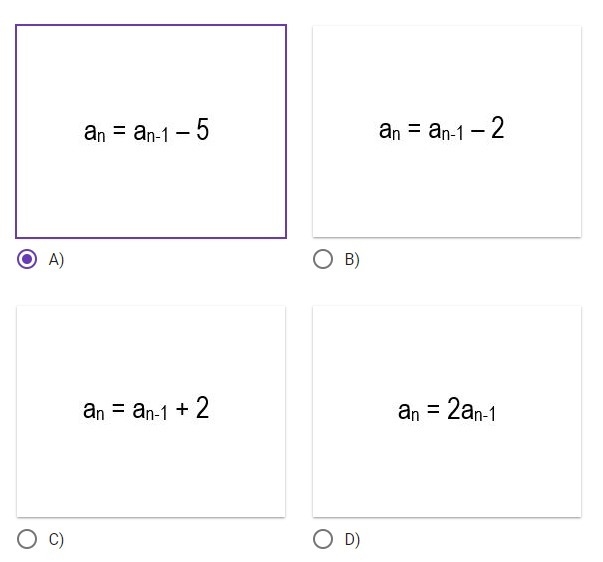Image resolution: width=603 pixels, height=562 pixels.
Task: Choose the card with formula minus 2
Action: point(447,132)
